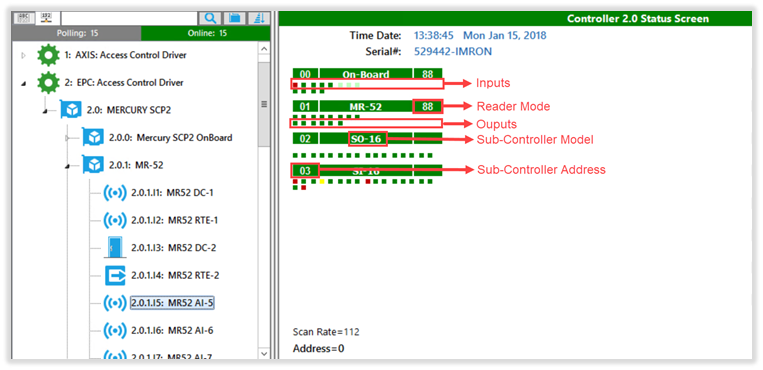Click the tree scrollbar down arrow
Screen dimensions: 763x370
click(264, 353)
